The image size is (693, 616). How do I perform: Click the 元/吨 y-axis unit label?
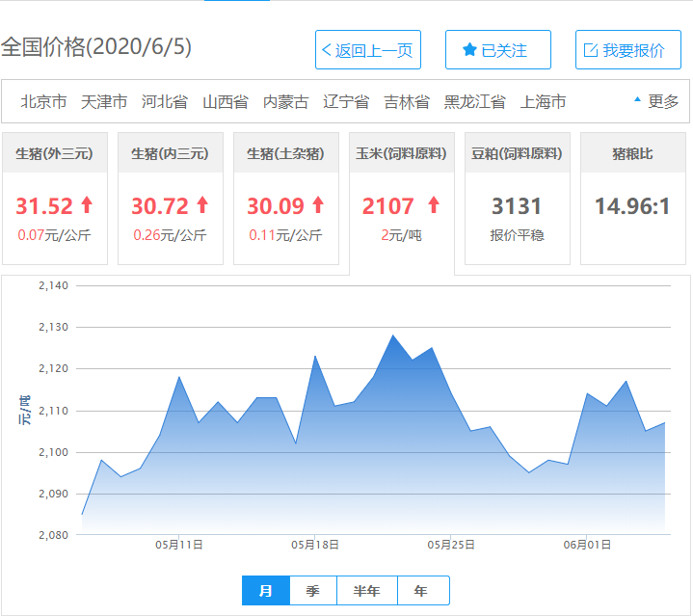pos(25,410)
